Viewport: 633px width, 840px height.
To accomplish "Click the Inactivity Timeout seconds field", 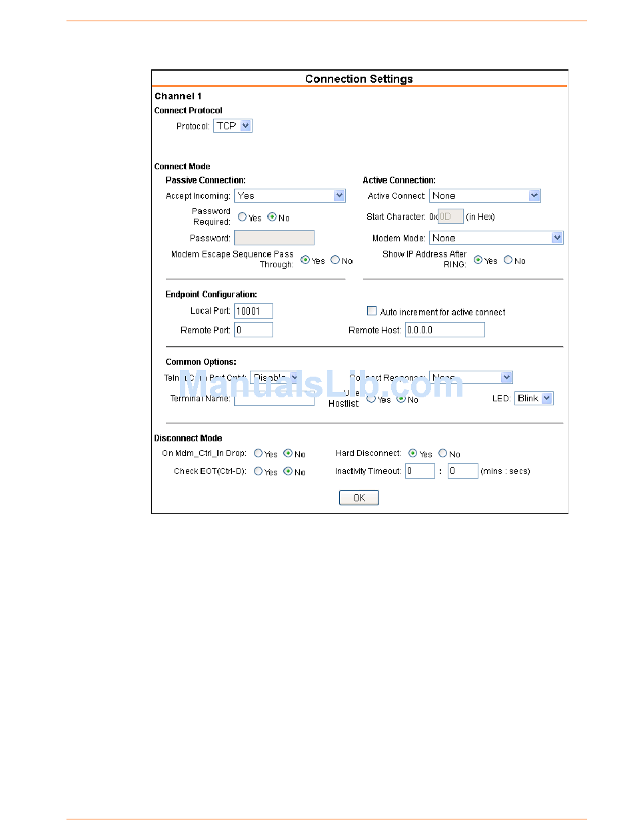I will coord(463,471).
